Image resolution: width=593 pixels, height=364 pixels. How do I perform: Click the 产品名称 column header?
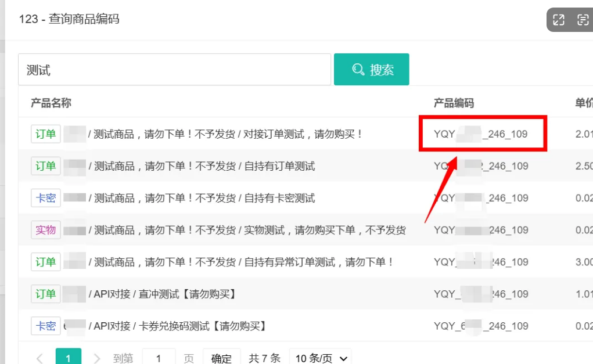point(51,103)
